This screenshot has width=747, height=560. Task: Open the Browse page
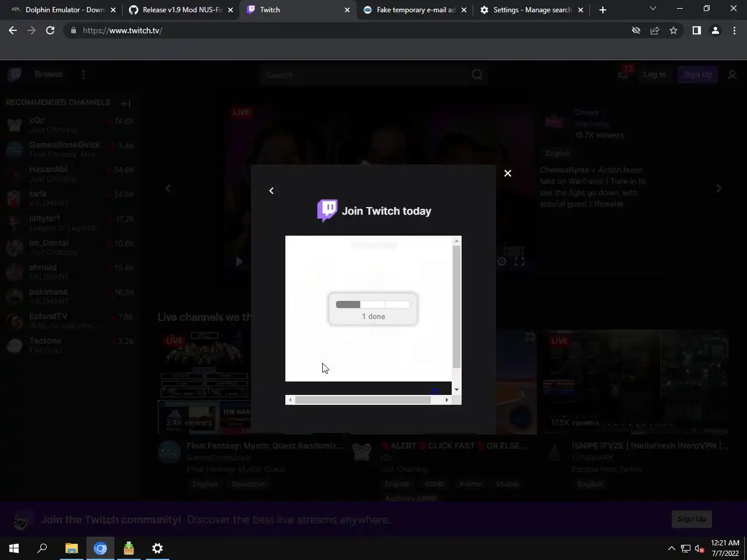[48, 74]
